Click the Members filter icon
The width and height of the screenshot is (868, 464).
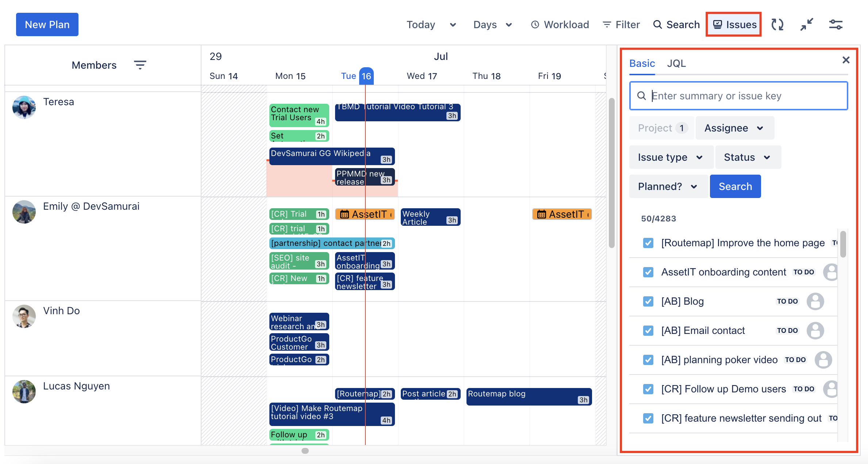(140, 65)
